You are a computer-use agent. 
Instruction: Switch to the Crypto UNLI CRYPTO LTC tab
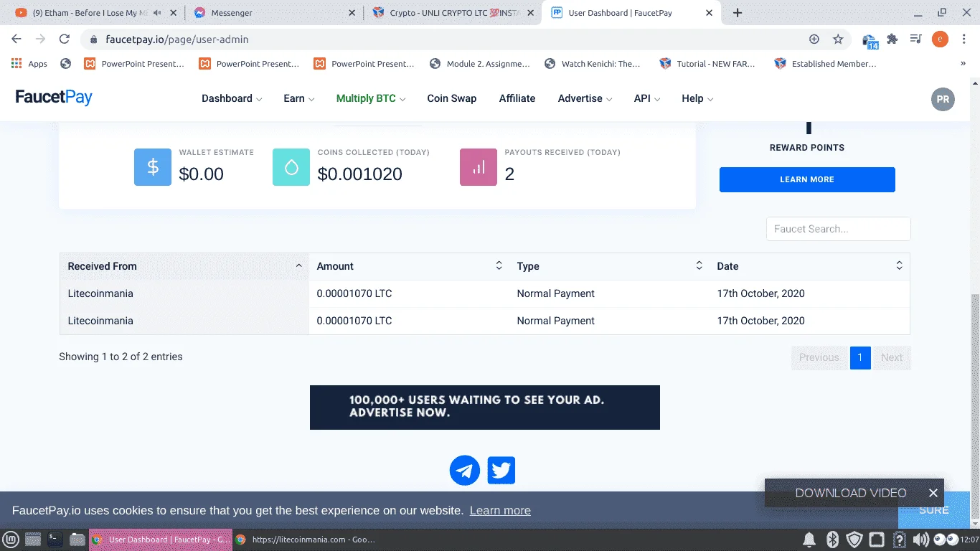click(x=452, y=13)
